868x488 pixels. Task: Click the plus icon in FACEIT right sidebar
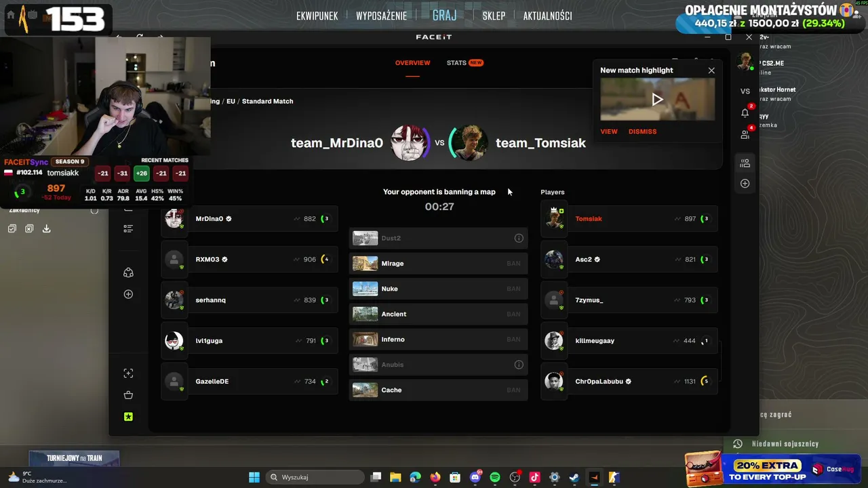[x=745, y=184]
